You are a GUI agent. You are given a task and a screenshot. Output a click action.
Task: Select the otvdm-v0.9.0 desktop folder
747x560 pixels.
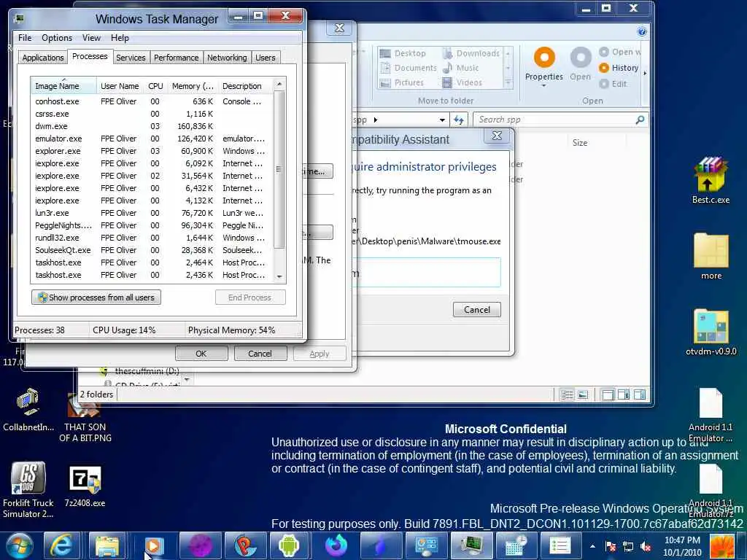711,332
